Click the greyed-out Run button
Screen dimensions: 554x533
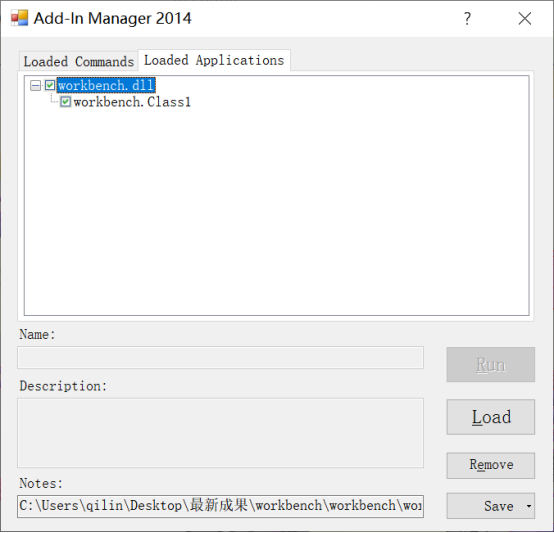click(491, 365)
